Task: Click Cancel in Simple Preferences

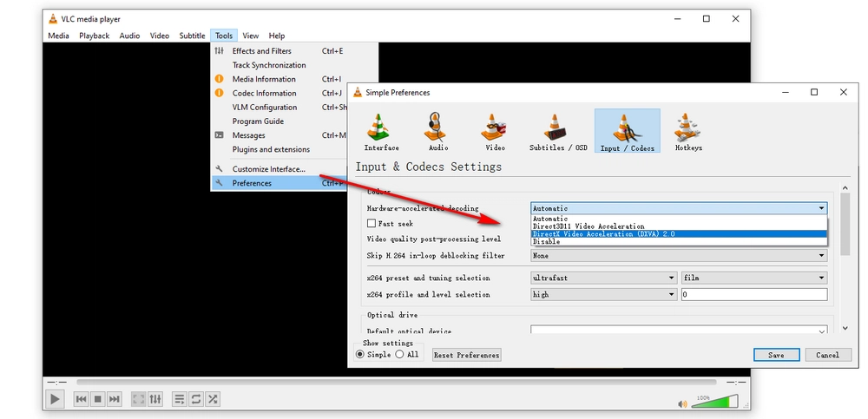Action: click(827, 355)
